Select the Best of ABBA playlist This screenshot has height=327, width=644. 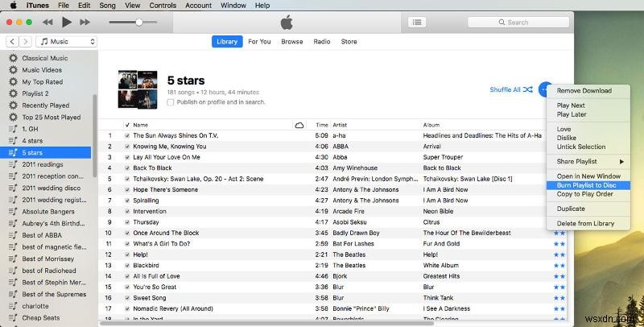pyautogui.click(x=42, y=235)
